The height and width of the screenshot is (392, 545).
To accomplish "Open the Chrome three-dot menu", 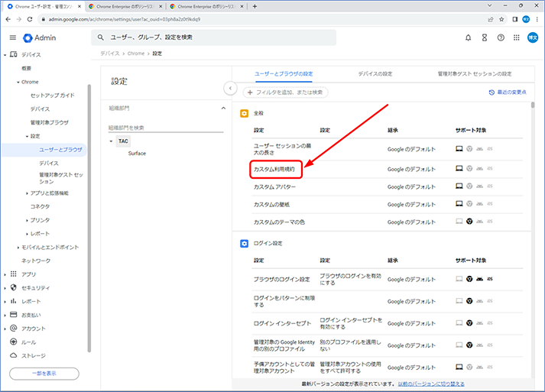I will (x=537, y=19).
